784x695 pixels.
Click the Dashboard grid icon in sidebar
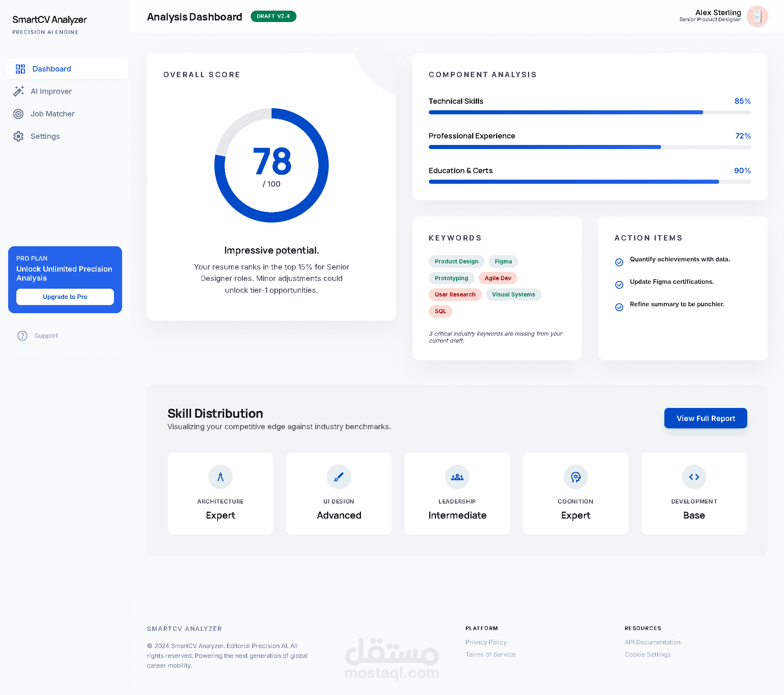tap(20, 69)
